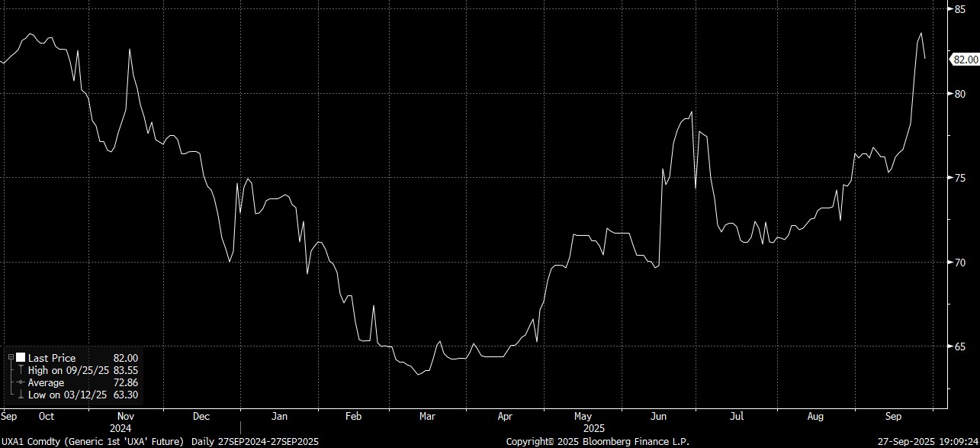Click the Jan label on date axis
Viewport: 980px width, 448px height.
tap(279, 417)
